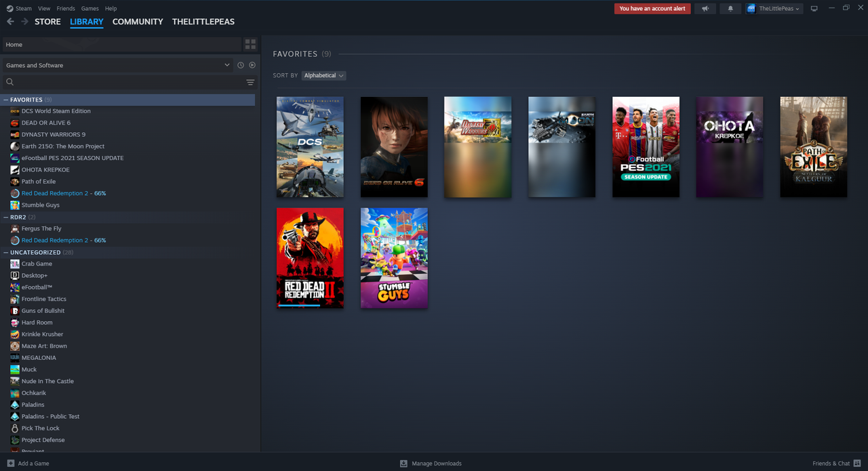Click the user avatar icon
This screenshot has height=471, width=868.
(x=751, y=9)
